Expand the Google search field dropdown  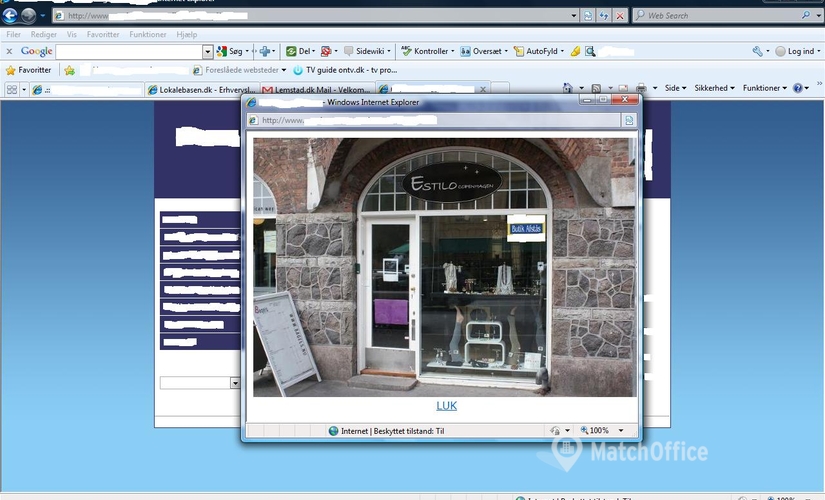[x=208, y=52]
